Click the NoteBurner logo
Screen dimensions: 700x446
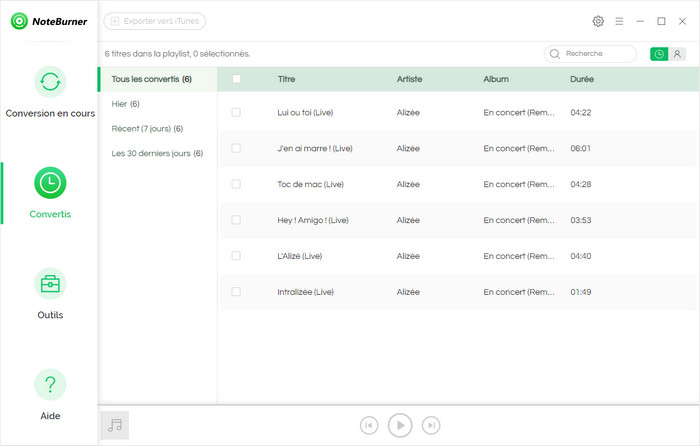49,21
